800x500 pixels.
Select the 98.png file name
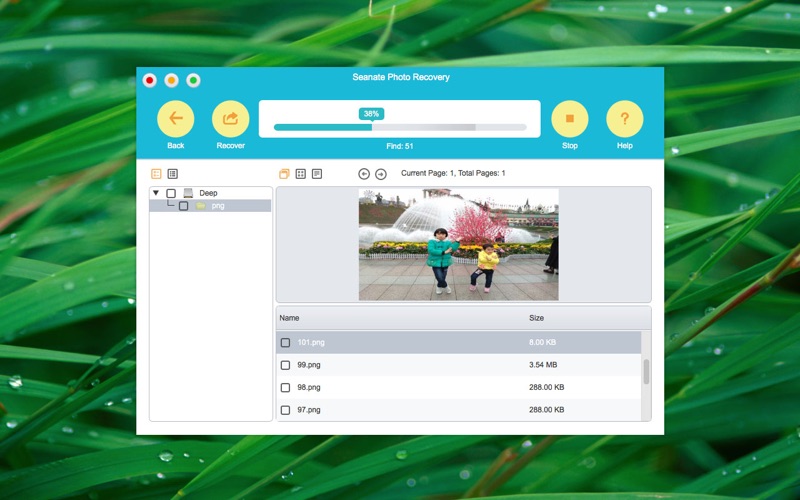click(x=309, y=387)
